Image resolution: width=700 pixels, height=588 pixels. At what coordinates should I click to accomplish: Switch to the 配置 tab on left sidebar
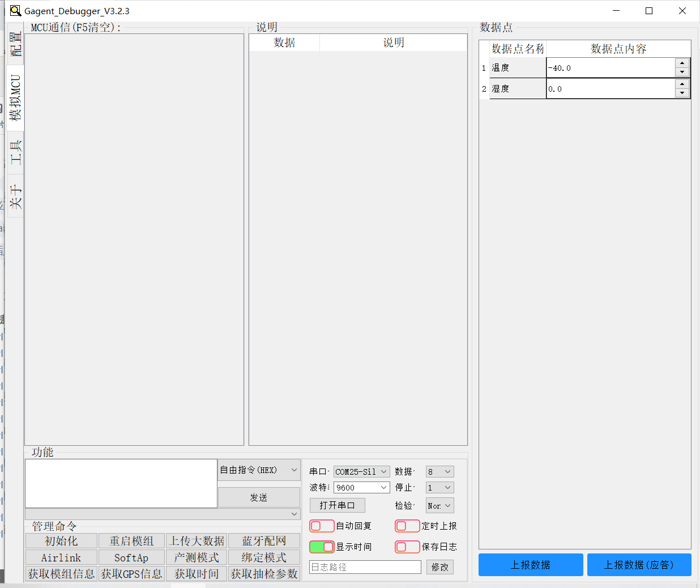[15, 42]
